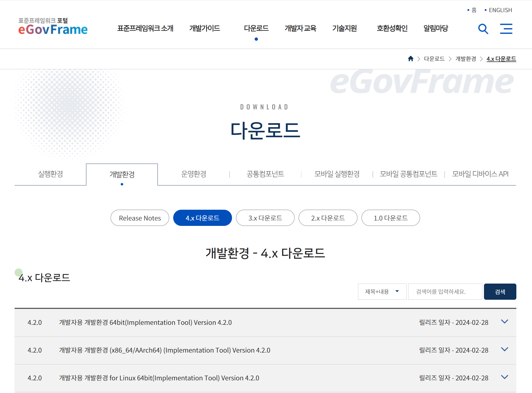Expand the x86_64/AArch64 row chevron
This screenshot has height=393, width=532.
pos(504,349)
